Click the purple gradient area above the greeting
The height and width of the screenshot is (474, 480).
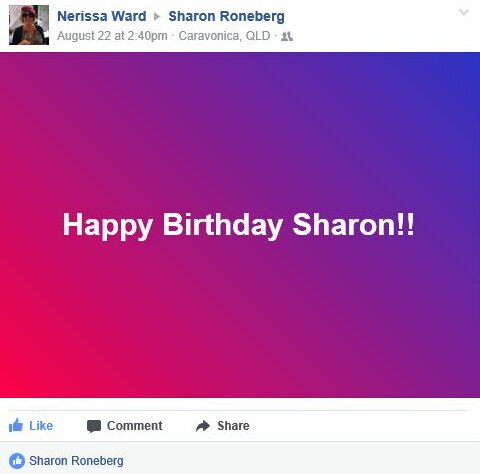[238, 133]
